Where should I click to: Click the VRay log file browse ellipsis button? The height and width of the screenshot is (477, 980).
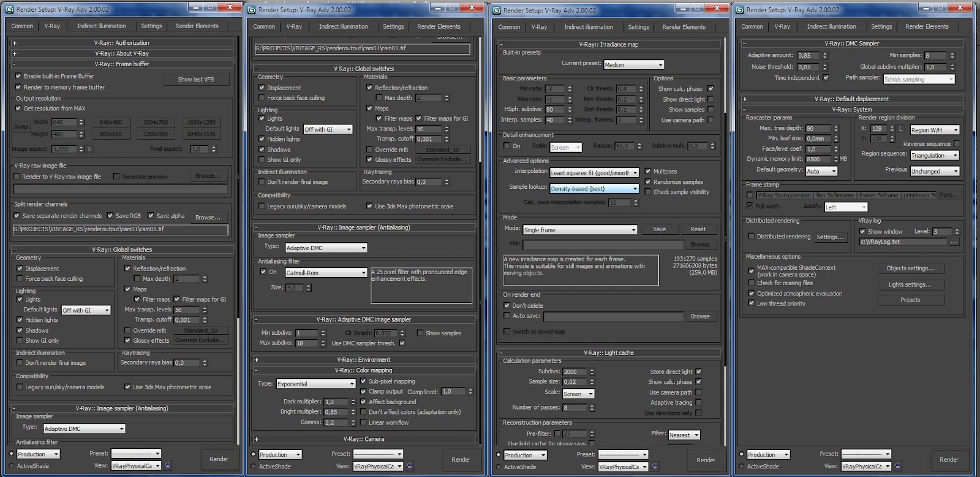[954, 242]
